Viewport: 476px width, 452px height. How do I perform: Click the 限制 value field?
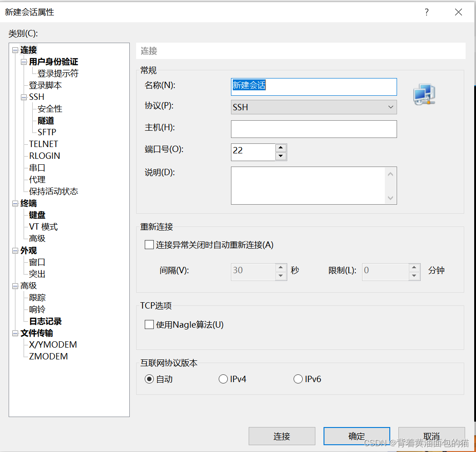(385, 272)
